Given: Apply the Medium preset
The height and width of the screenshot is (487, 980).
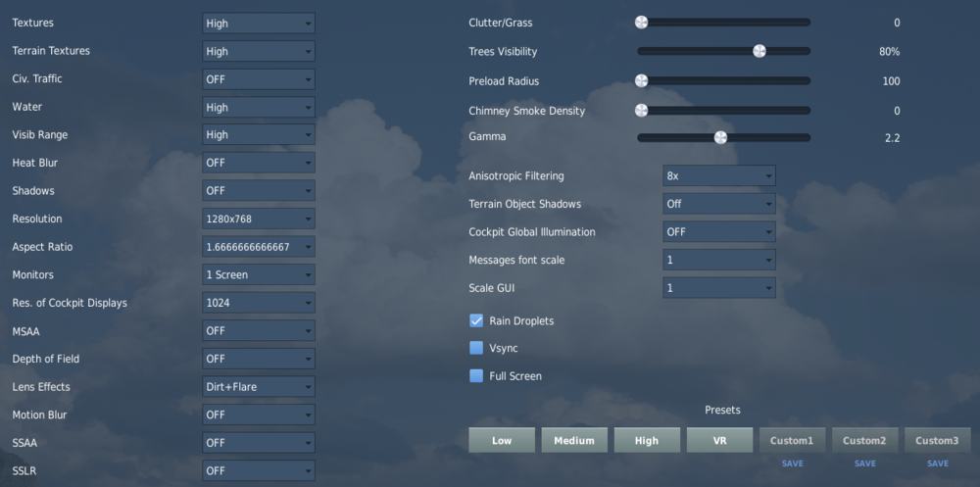Looking at the screenshot, I should coord(574,440).
